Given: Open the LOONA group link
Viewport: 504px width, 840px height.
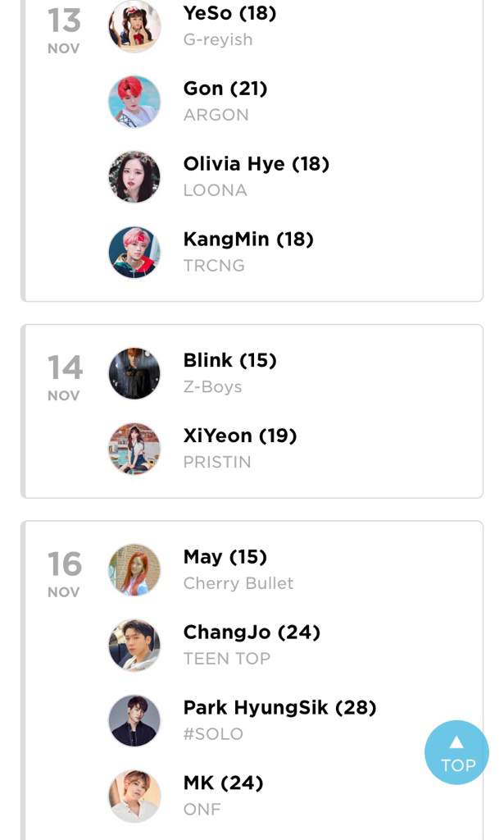Looking at the screenshot, I should point(215,190).
